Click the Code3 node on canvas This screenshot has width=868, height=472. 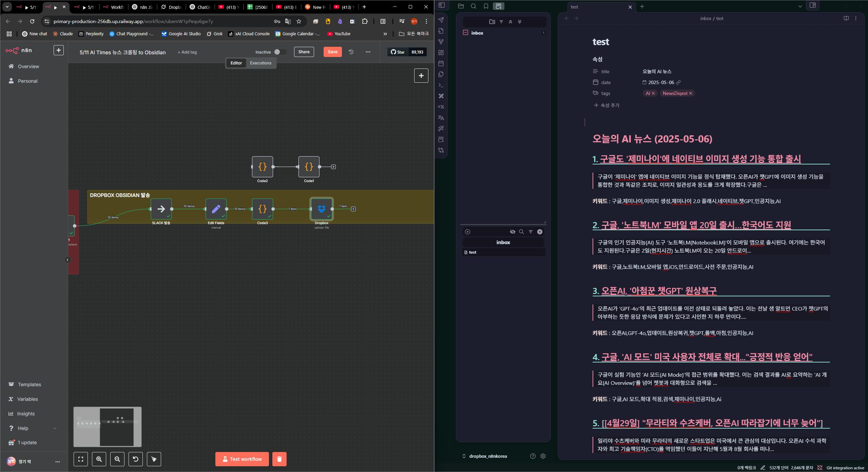click(x=262, y=209)
